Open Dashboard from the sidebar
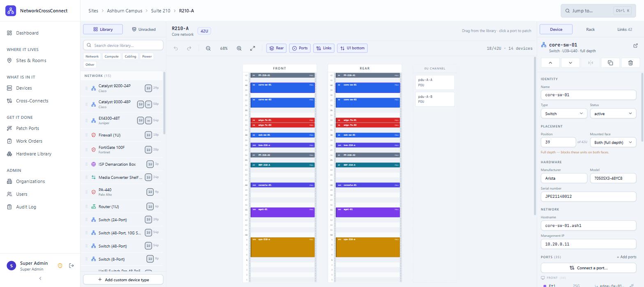644x287 pixels. coord(40,33)
